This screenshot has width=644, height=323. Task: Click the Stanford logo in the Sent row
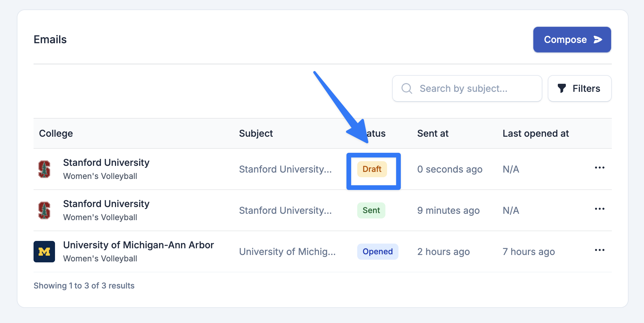coord(44,210)
